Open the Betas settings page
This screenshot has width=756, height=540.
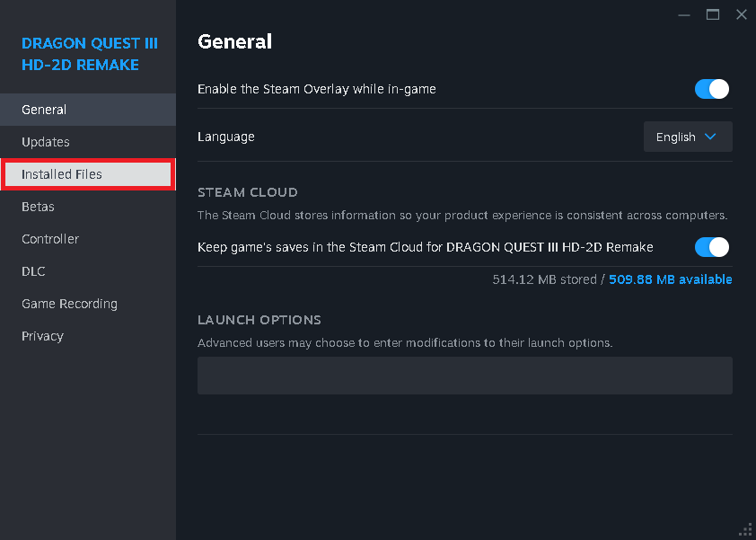[38, 207]
